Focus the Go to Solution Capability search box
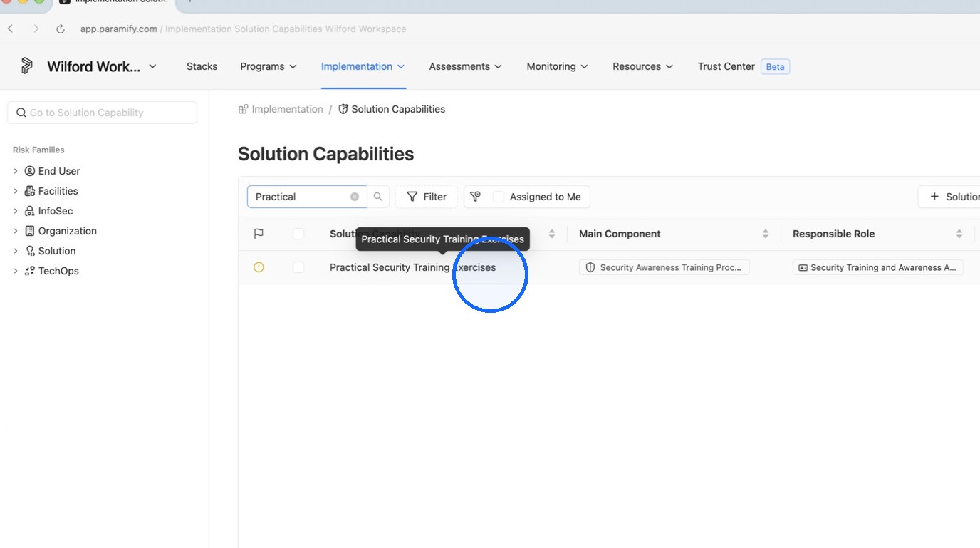The height and width of the screenshot is (548, 980). coord(102,113)
